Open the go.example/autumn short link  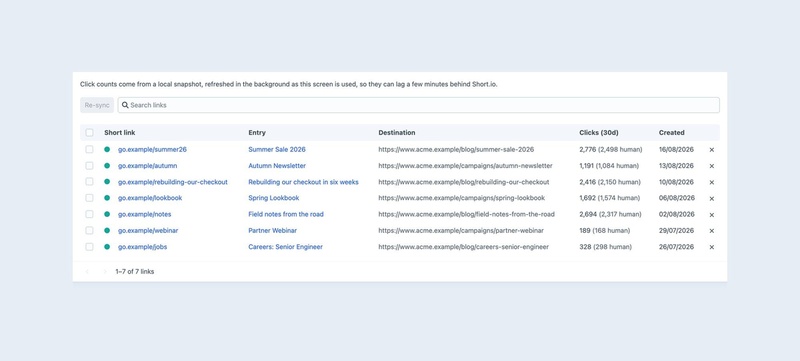147,166
